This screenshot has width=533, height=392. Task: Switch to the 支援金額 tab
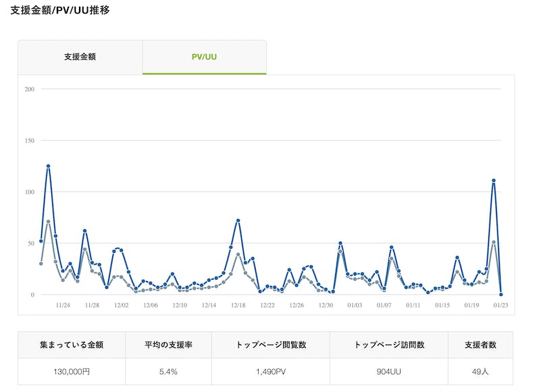(x=80, y=57)
